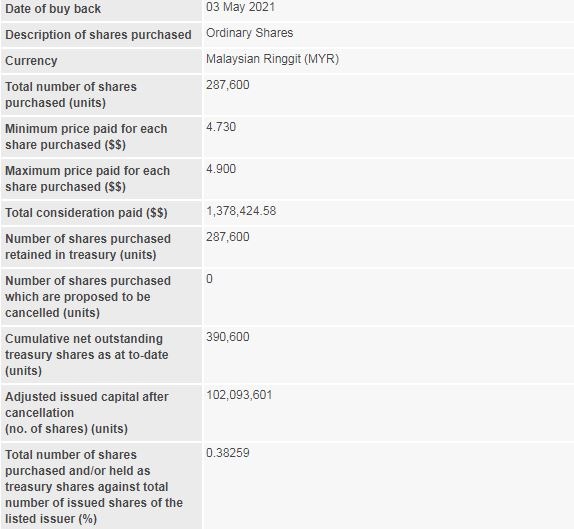
Task: Click 'Minimum price paid for each share' label
Action: 86,137
